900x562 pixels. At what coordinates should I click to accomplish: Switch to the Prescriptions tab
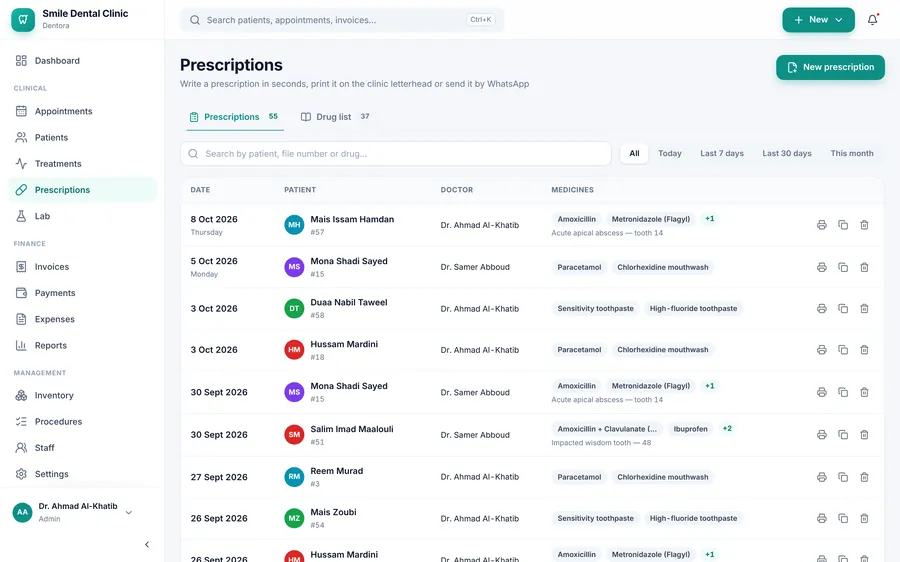pyautogui.click(x=234, y=117)
